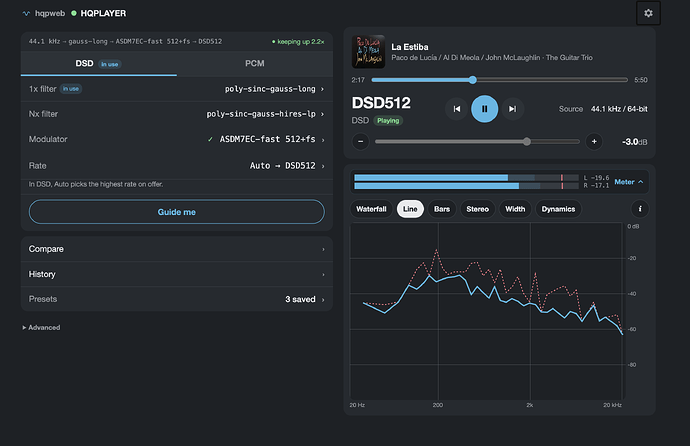Open 1x filter poly-sinc-gauss-long selector
690x446 pixels.
coord(176,89)
